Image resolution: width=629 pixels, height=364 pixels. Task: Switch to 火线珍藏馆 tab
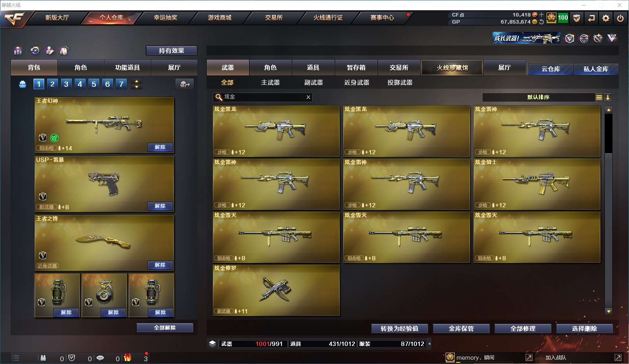click(x=452, y=68)
